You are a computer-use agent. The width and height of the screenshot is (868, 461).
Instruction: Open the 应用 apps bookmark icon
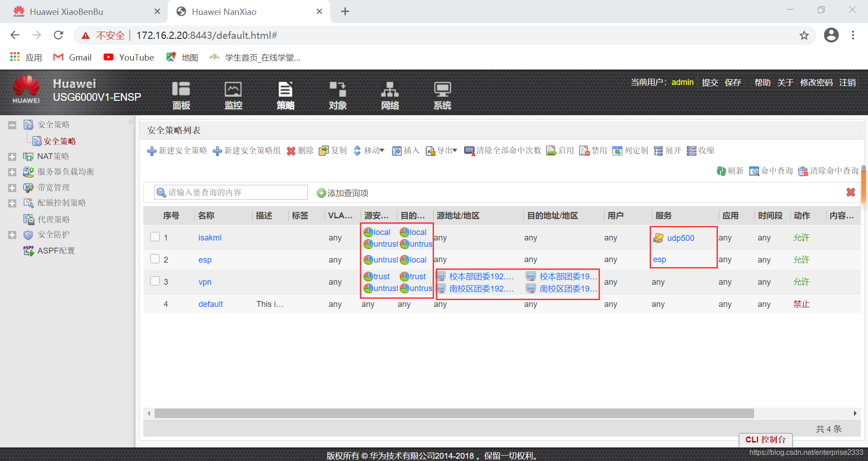(26, 57)
